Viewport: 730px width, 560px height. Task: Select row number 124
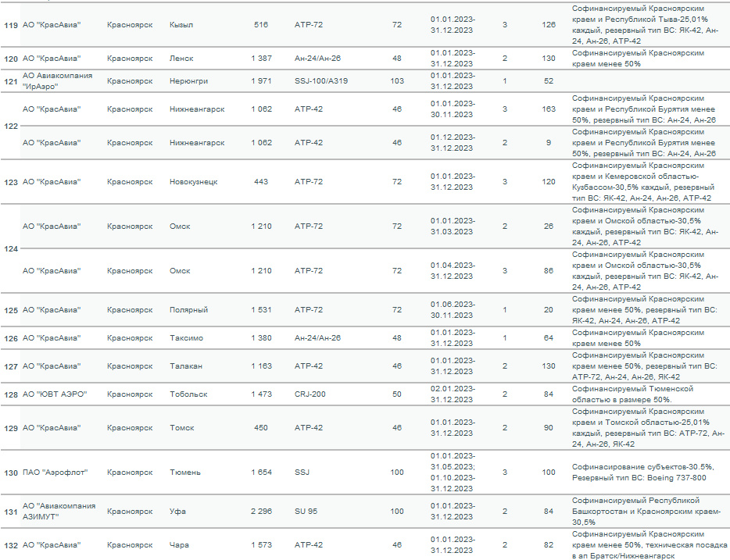[x=11, y=249]
